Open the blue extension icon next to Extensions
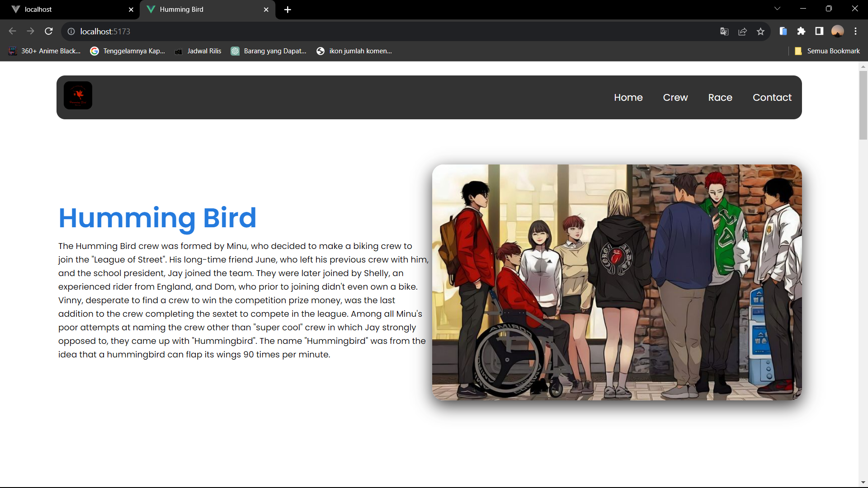Image resolution: width=868 pixels, height=488 pixels. coord(783,31)
